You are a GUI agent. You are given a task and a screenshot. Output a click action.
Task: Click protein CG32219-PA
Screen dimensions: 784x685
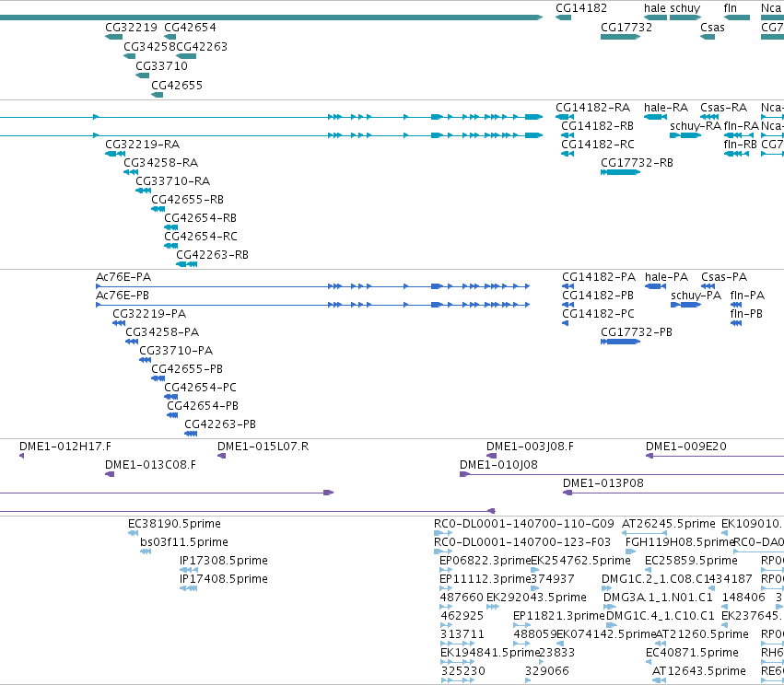click(x=149, y=314)
